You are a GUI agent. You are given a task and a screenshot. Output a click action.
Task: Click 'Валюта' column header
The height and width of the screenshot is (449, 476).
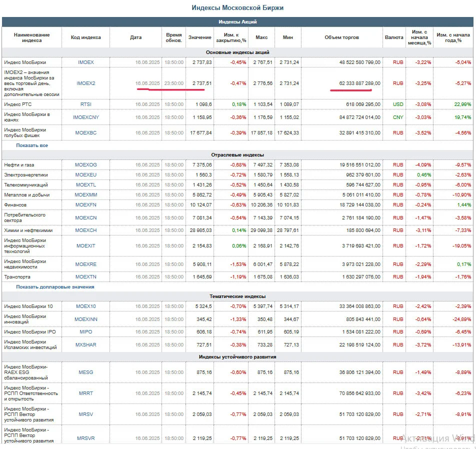pos(394,37)
